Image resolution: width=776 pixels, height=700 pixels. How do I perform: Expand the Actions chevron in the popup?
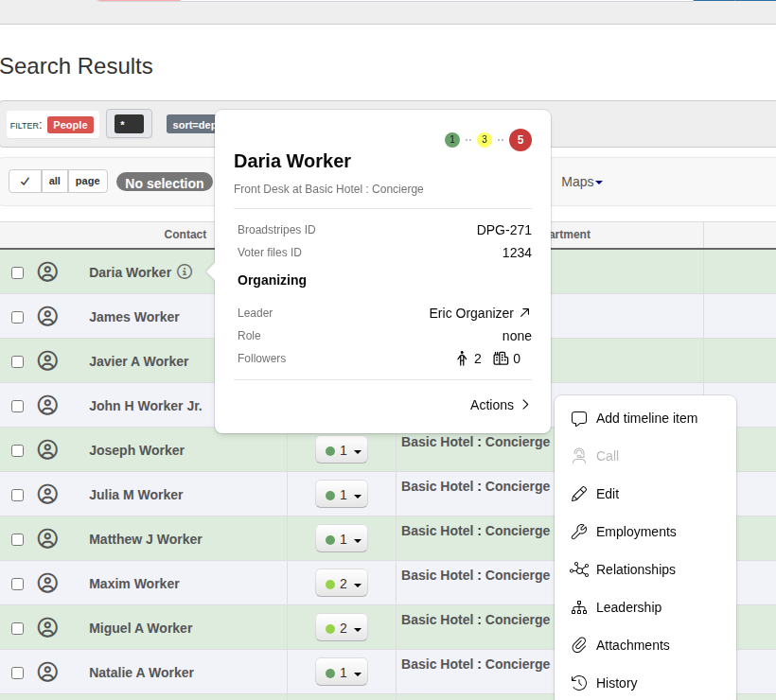501,404
